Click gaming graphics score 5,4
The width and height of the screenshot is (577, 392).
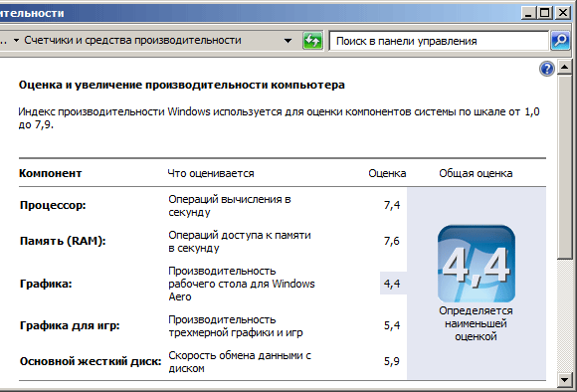(392, 325)
